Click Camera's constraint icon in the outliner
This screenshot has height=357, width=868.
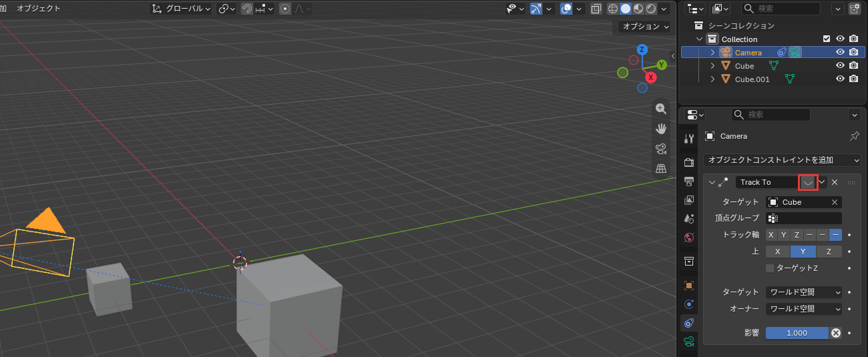tap(781, 52)
